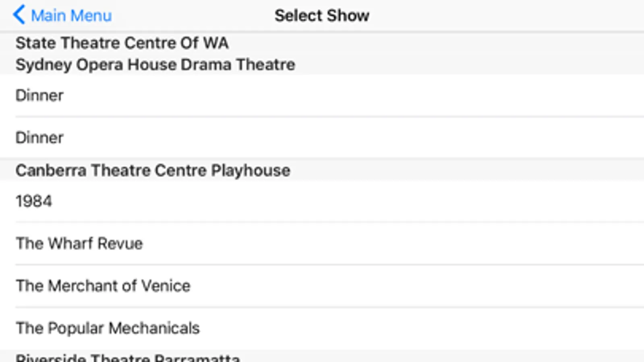The image size is (644, 362).
Task: Select the State Theatre Centre Of WA header
Action: (x=122, y=43)
